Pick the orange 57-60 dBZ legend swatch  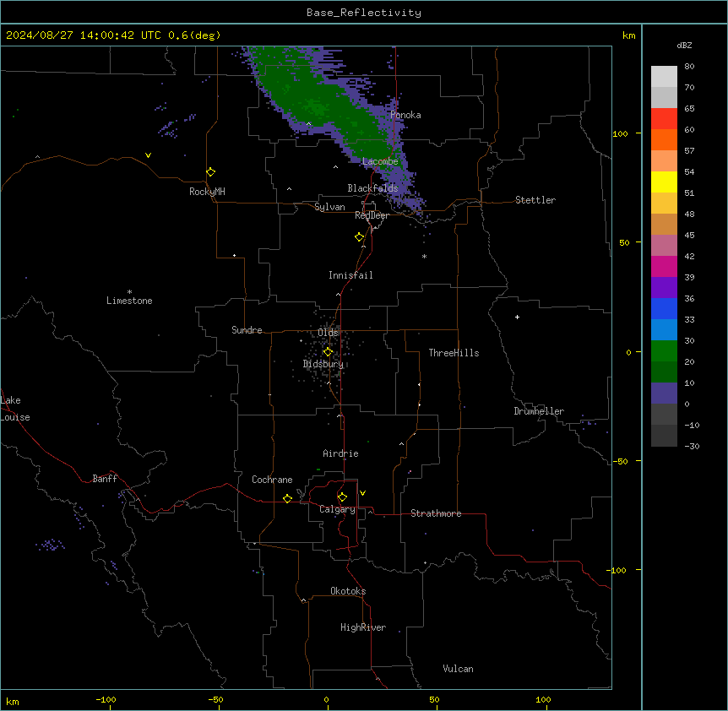pos(664,139)
